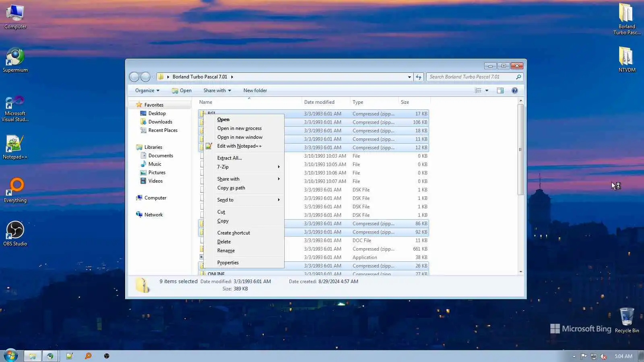Screen dimensions: 644x362
Task: Click the file list vertical scrollbar thumb
Action: pos(520,150)
